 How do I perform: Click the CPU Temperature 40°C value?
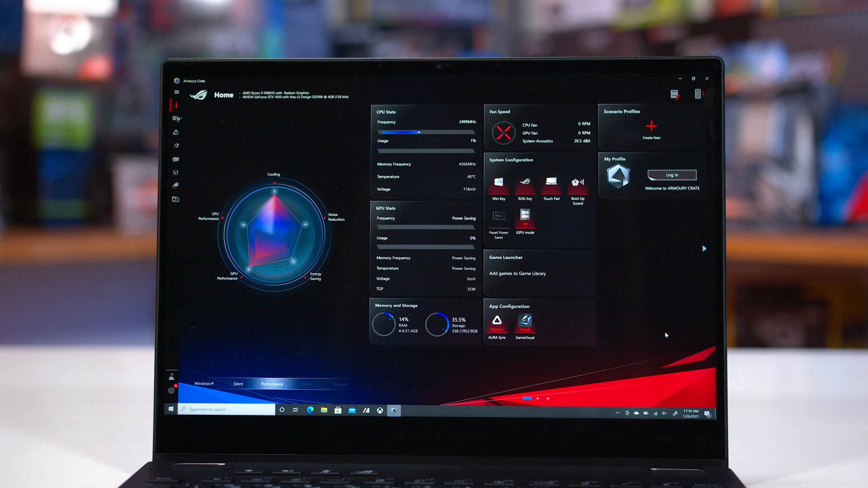tap(471, 177)
